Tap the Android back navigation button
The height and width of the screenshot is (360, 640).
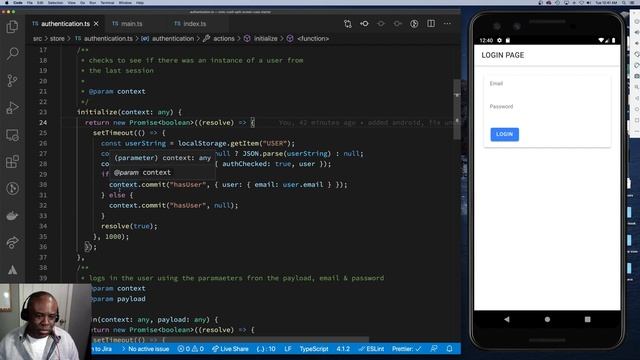507,320
